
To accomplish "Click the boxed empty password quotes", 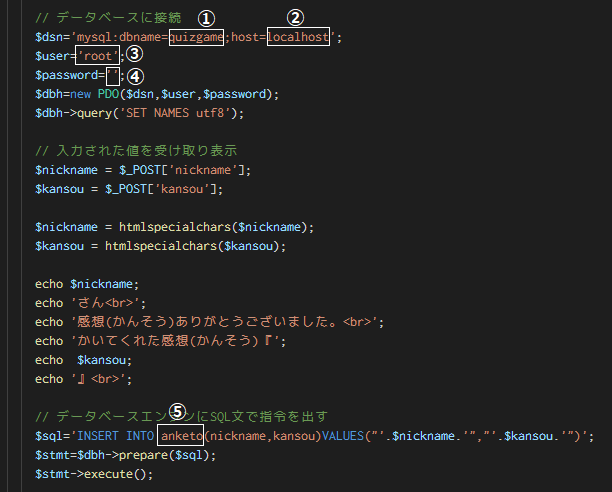I will (112, 76).
